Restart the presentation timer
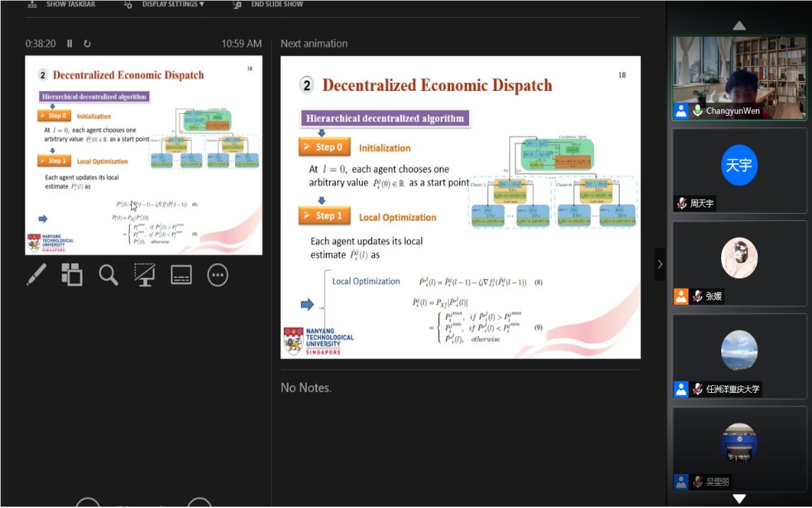Viewport: 812px width, 508px height. point(87,43)
